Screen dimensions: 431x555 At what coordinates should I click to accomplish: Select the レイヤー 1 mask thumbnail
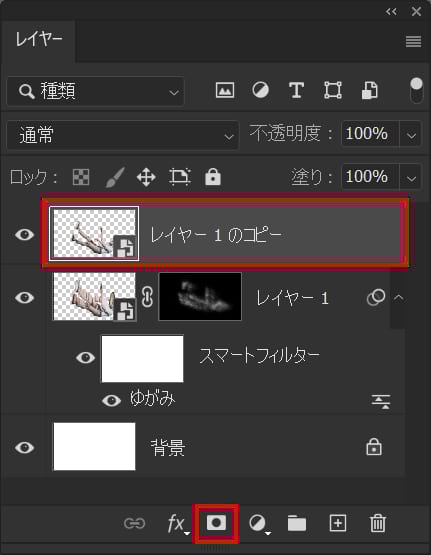tap(200, 297)
